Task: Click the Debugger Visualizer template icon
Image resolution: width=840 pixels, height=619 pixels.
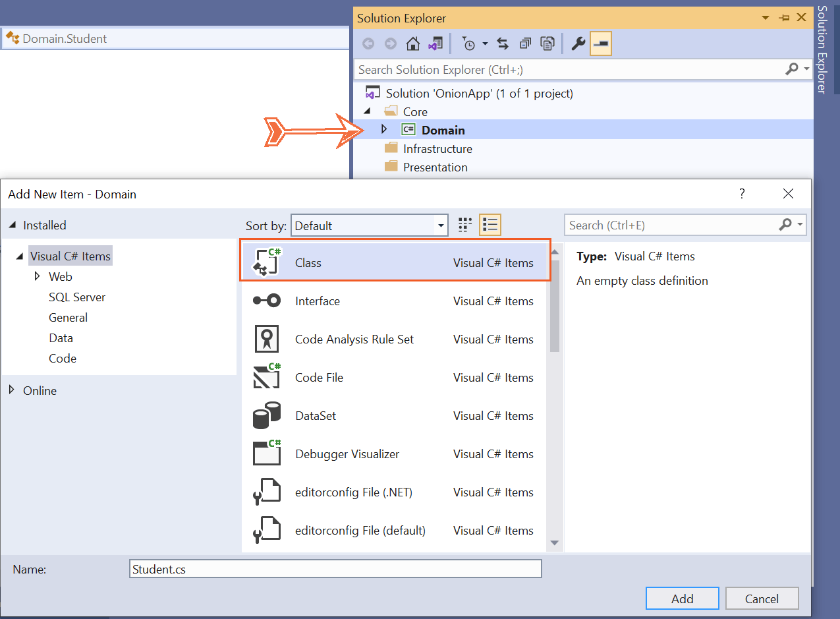Action: tap(267, 453)
